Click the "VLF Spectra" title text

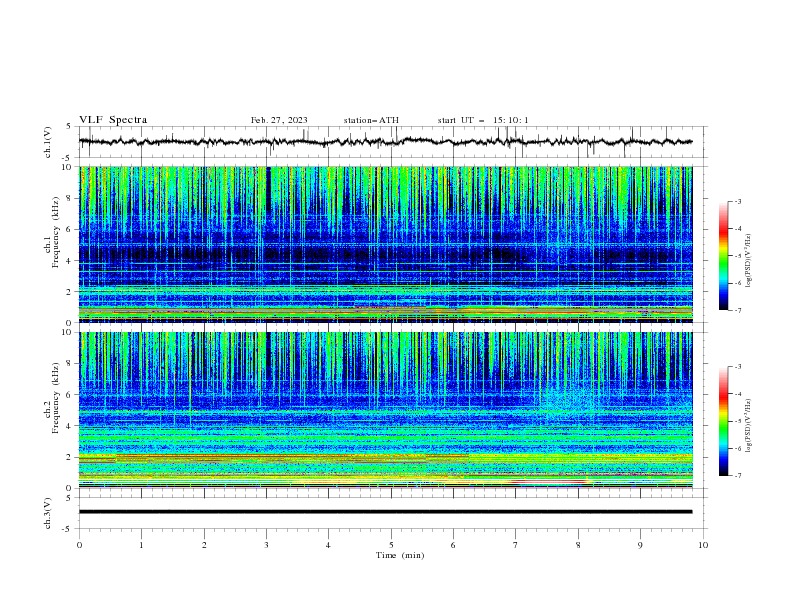113,120
